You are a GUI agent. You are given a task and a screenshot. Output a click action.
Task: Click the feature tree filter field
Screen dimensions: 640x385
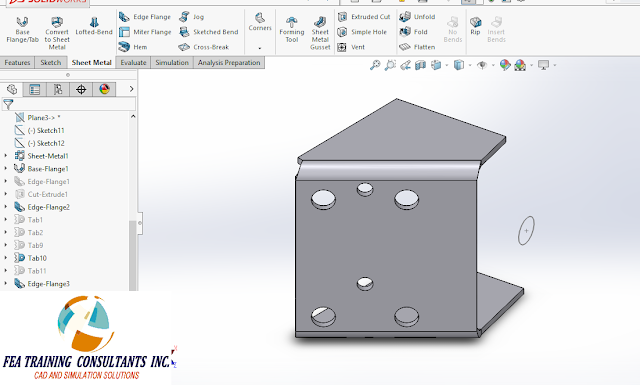coord(69,104)
